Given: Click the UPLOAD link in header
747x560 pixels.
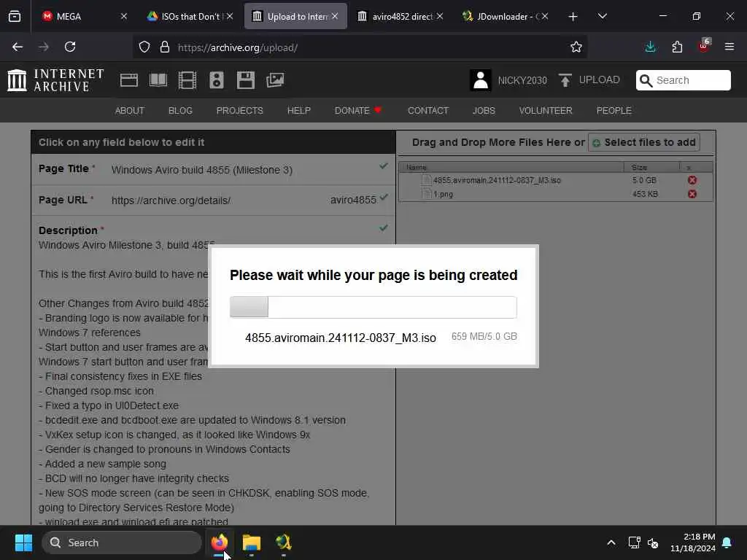Looking at the screenshot, I should [600, 79].
